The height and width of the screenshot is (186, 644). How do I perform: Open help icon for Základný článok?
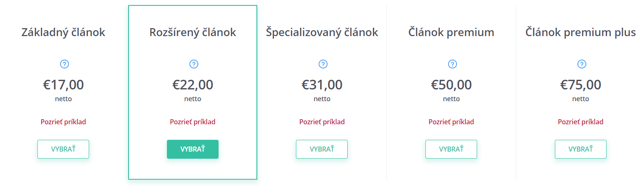[x=64, y=64]
